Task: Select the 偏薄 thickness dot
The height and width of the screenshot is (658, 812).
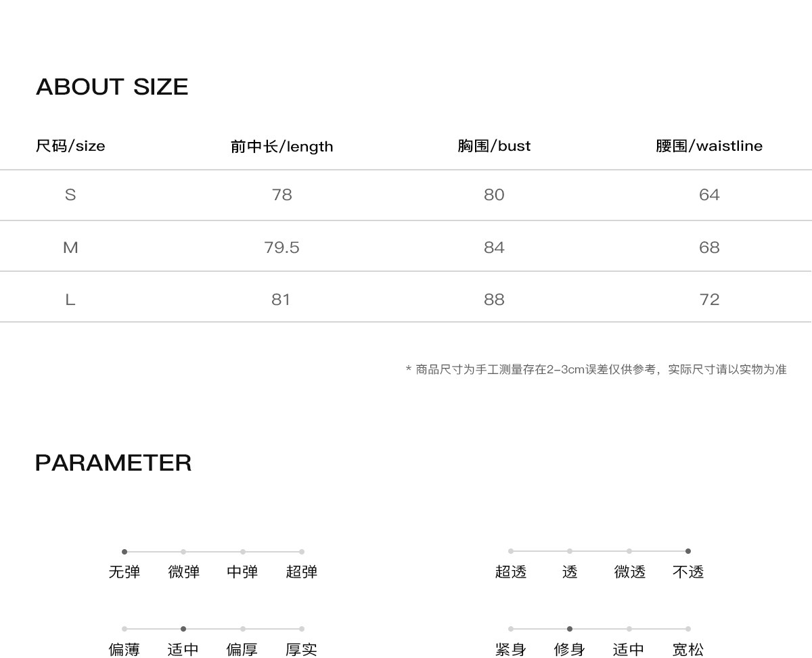Action: (x=125, y=629)
